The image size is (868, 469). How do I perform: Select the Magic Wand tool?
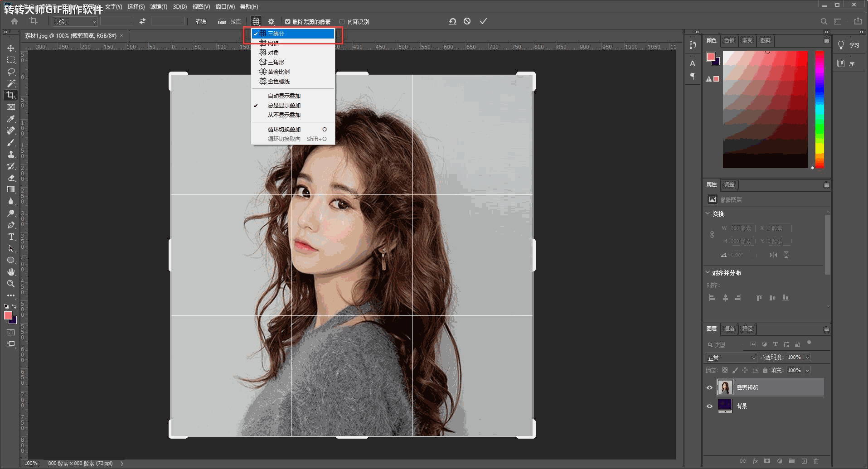(x=11, y=83)
